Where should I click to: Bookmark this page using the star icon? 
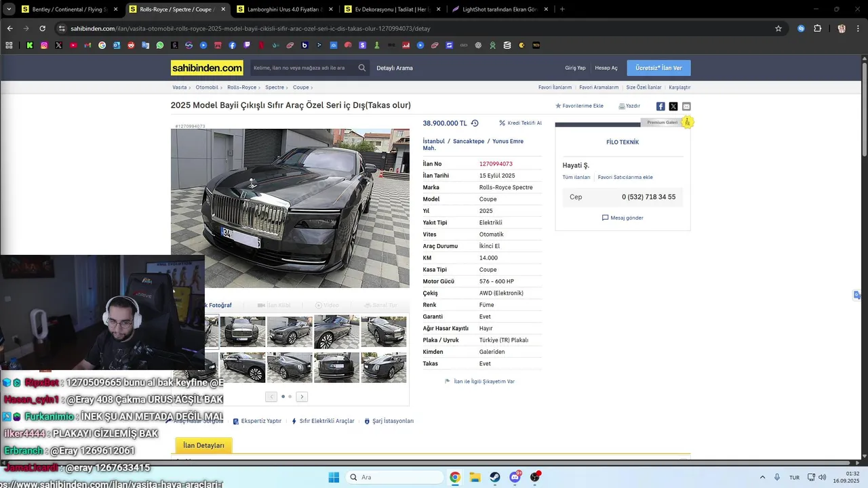(778, 28)
